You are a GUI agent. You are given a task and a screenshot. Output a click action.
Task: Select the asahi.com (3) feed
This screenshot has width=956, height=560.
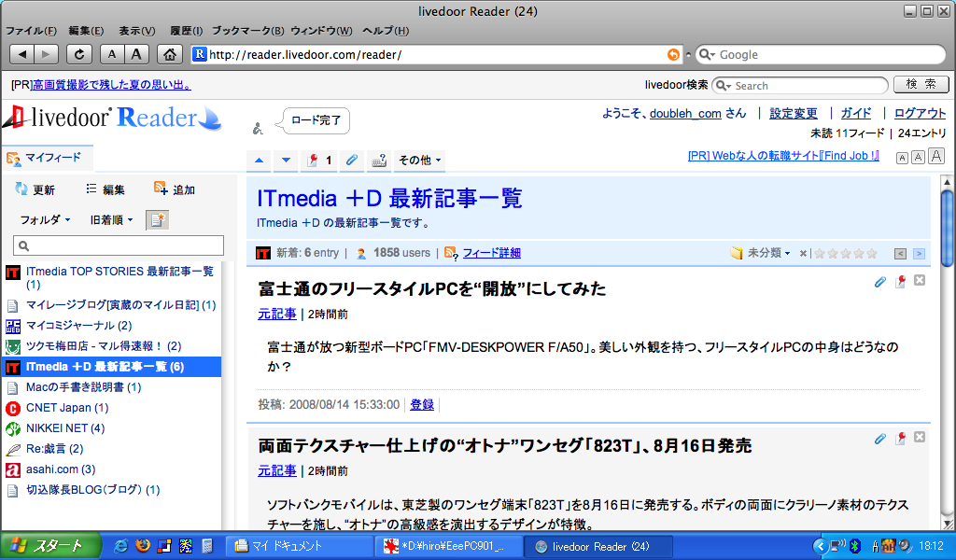(x=61, y=469)
